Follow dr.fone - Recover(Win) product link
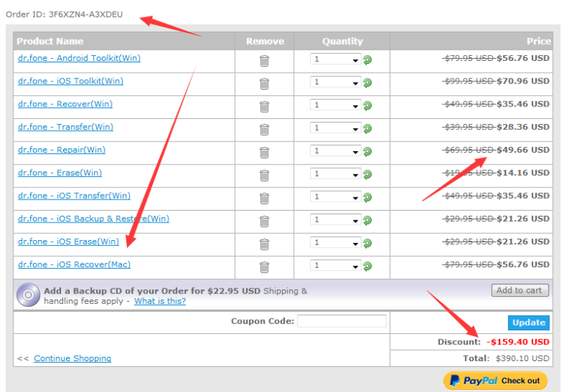The width and height of the screenshot is (564, 392). [65, 104]
